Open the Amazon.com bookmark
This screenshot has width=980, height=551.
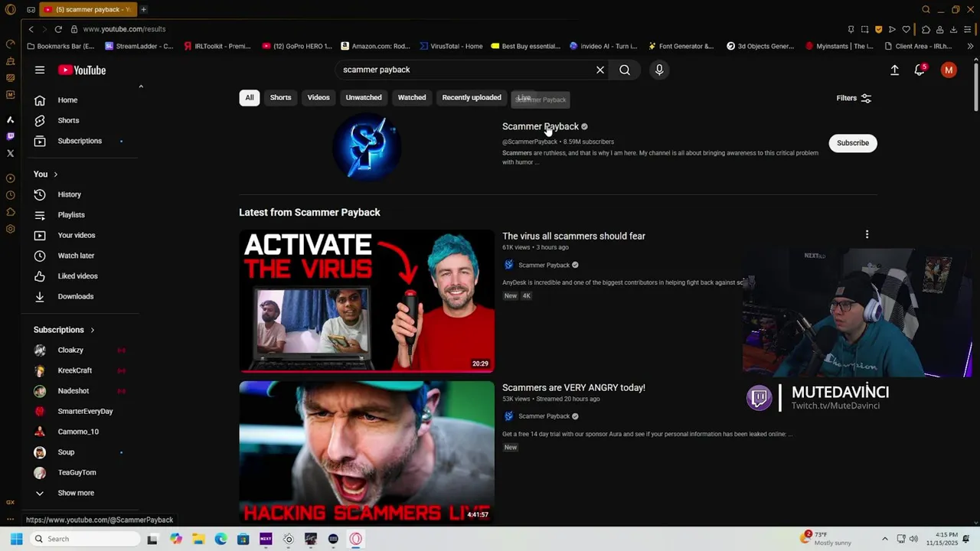376,46
